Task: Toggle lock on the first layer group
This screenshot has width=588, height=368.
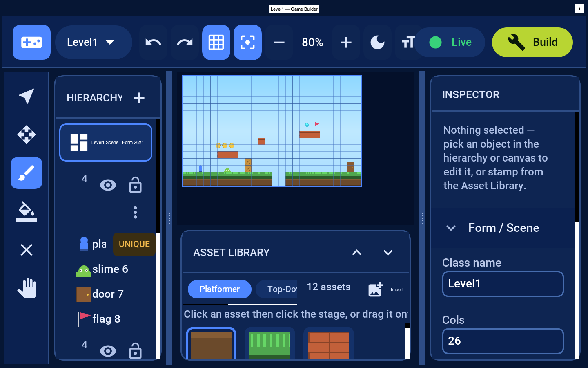Action: [x=135, y=185]
